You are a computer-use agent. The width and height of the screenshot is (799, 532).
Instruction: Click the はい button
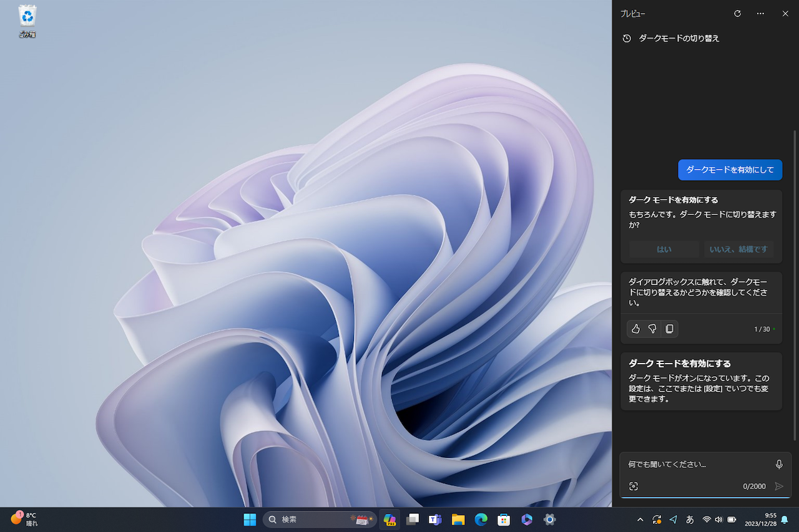coord(664,249)
